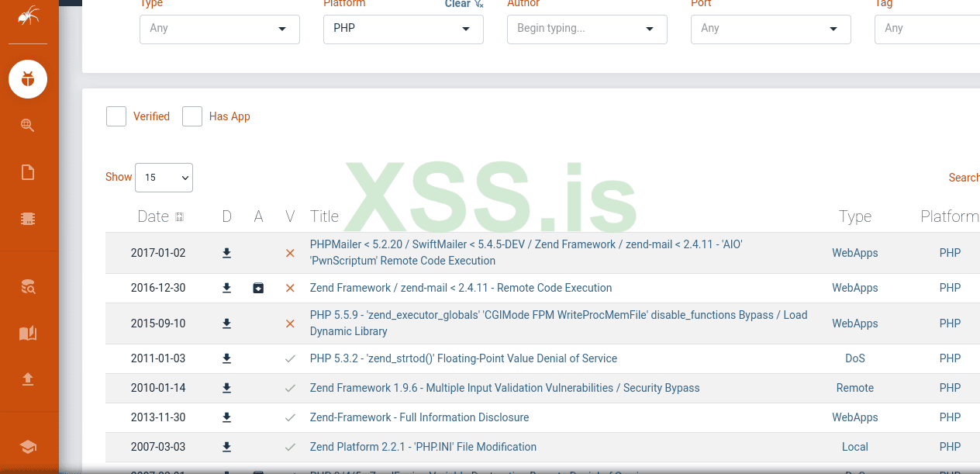Select the date 2010-01-14 cell
Image resolution: width=980 pixels, height=474 pixels.
coord(158,388)
